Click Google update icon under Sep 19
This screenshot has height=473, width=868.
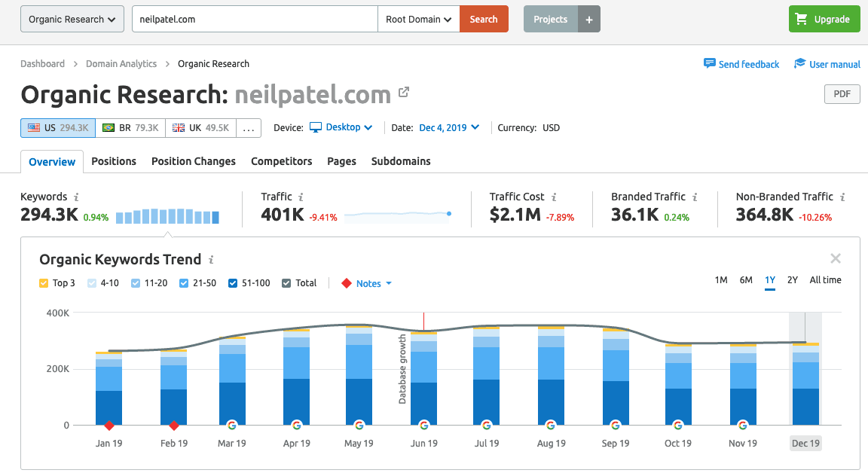click(616, 426)
